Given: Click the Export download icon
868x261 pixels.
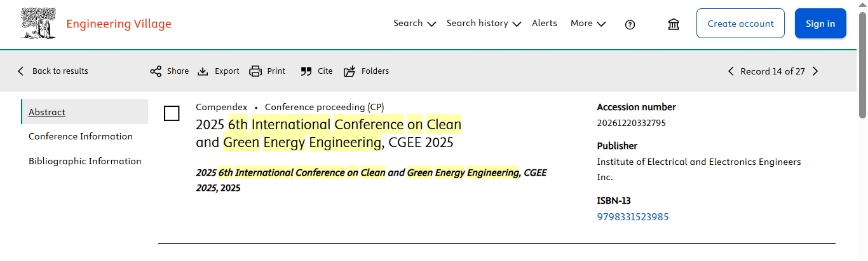Looking at the screenshot, I should tap(203, 71).
